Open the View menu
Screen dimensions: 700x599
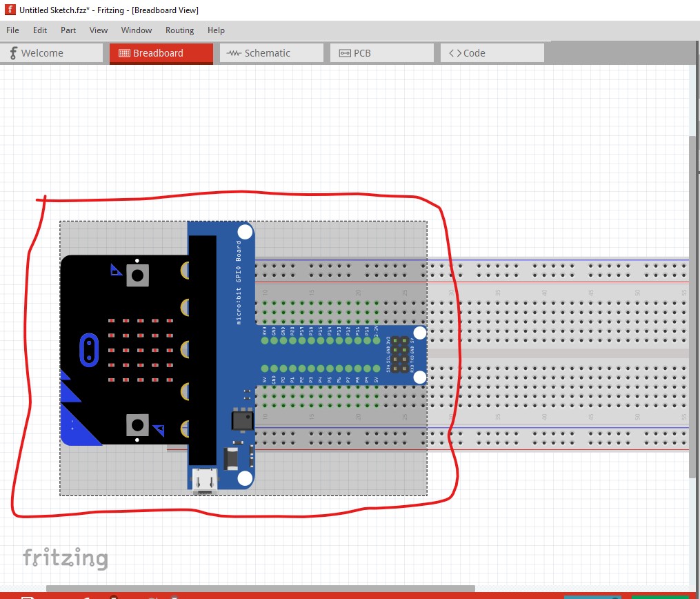(x=98, y=30)
